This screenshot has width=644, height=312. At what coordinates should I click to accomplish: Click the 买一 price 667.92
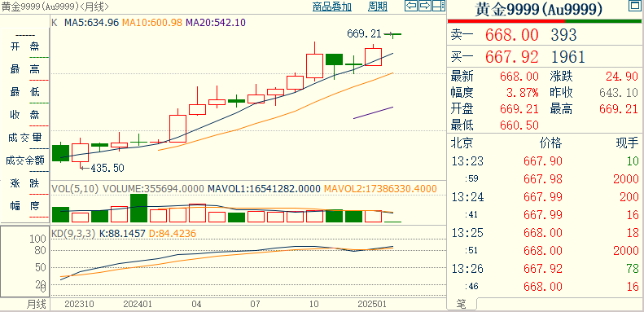coord(512,57)
